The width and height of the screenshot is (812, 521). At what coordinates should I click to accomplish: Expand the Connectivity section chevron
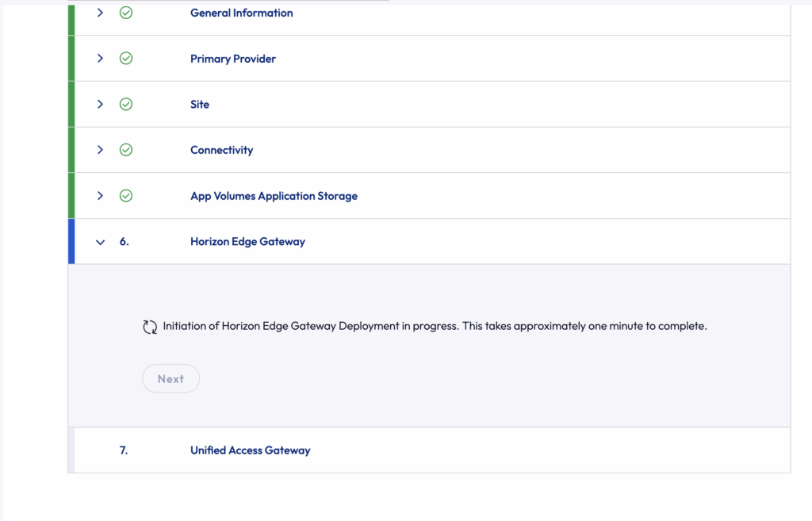point(100,150)
